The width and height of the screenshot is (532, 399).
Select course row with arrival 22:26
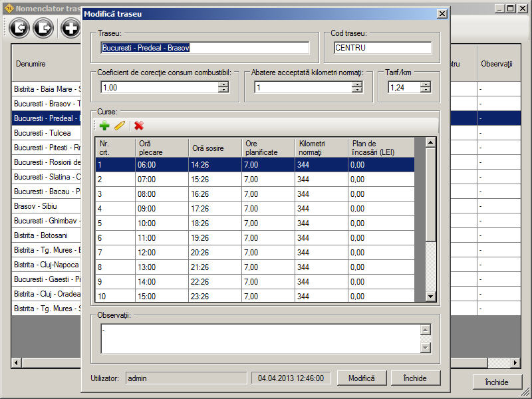[255, 281]
